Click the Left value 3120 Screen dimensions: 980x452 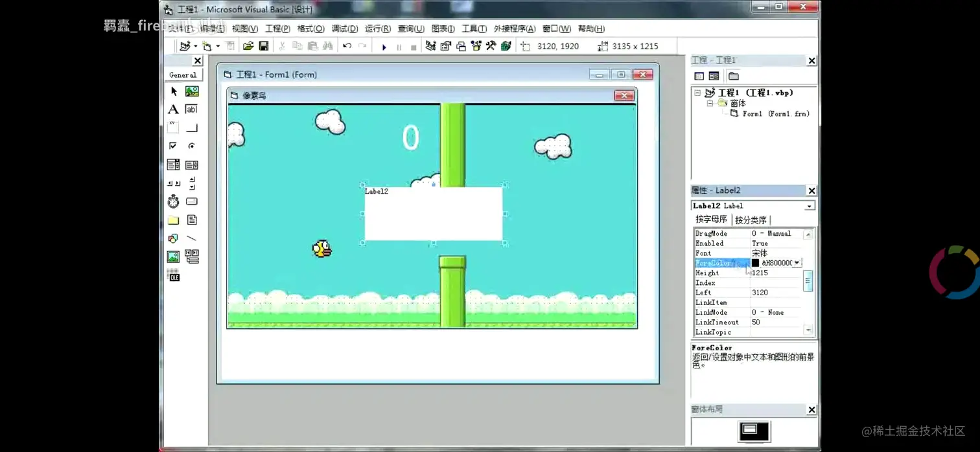760,293
